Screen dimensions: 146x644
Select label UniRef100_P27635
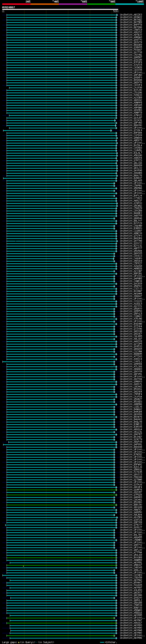pos(131,472)
